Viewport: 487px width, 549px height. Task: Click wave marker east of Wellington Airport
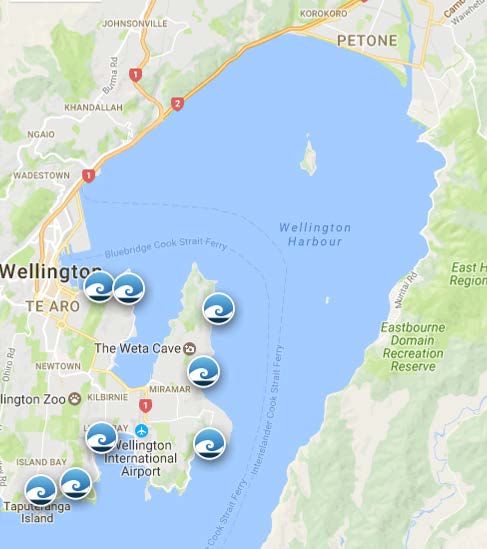coord(209,444)
